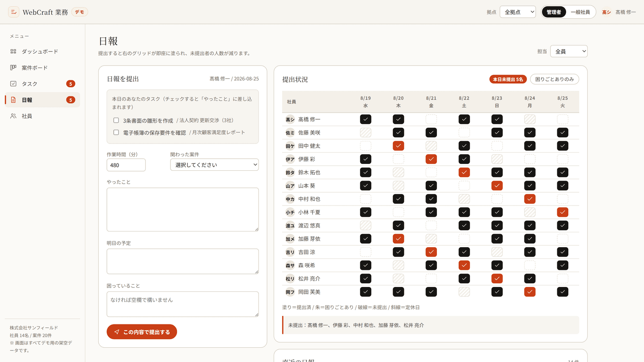Image resolution: width=644 pixels, height=362 pixels.
Task: Click 伊藤 彩's avatar 伊ア
Action: click(290, 159)
